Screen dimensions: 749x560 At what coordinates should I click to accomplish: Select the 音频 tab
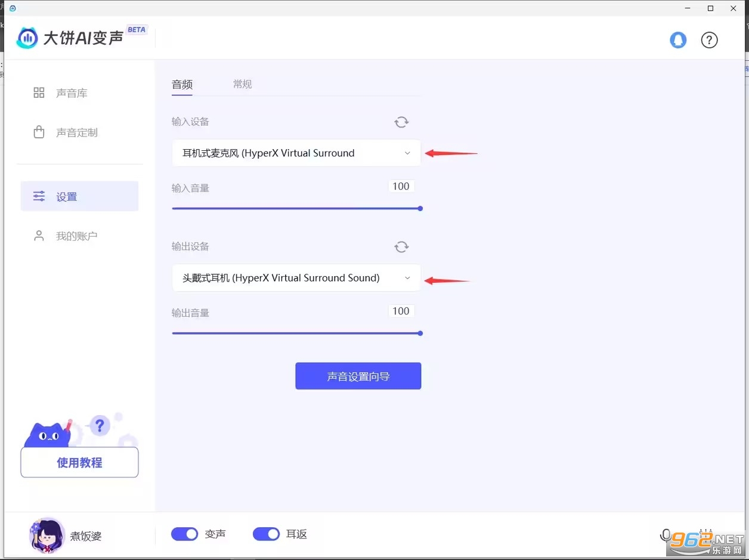tap(182, 84)
